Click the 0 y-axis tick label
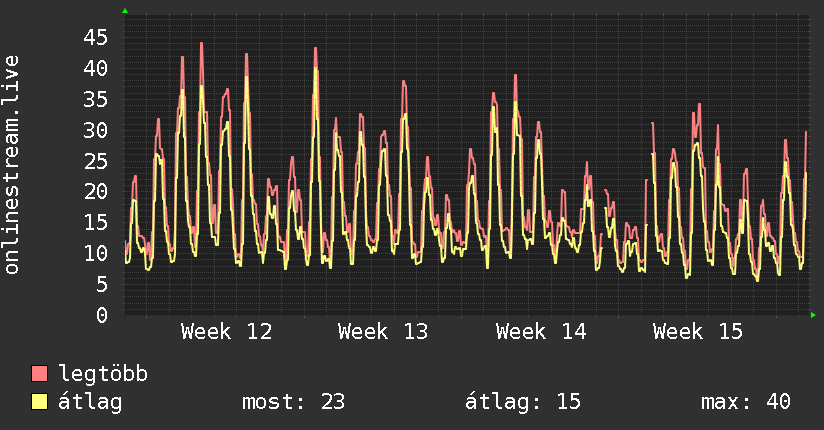The width and height of the screenshot is (824, 430). click(102, 315)
